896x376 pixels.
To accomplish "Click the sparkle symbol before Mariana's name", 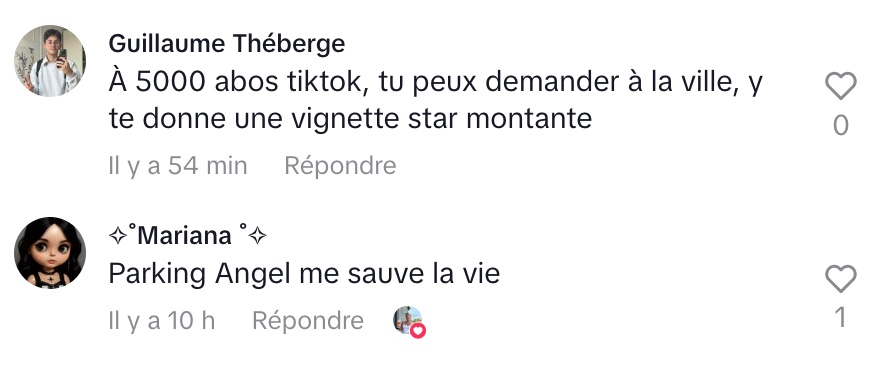I will pyautogui.click(x=117, y=235).
